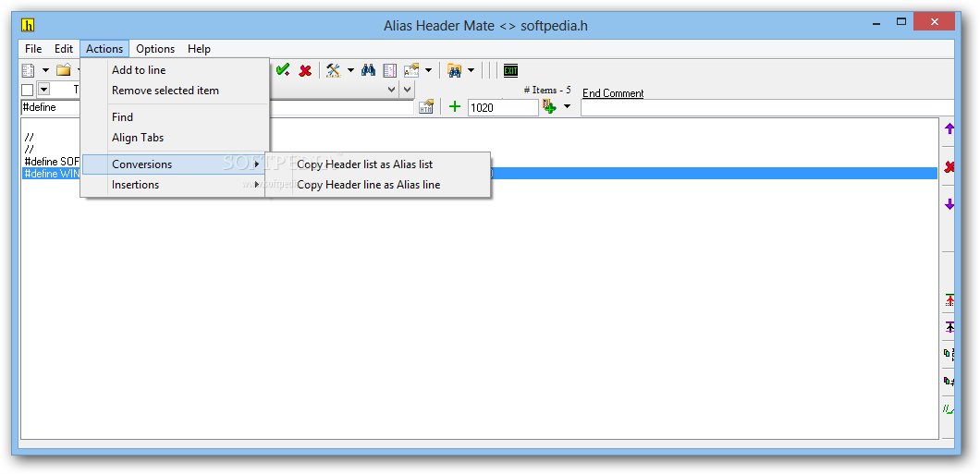The image size is (980, 474).
Task: Click the green plus icon
Action: (455, 107)
